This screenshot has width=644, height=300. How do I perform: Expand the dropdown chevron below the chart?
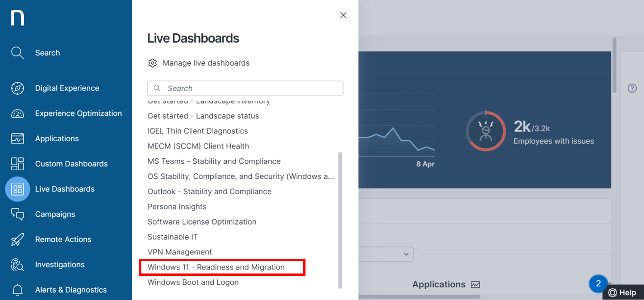click(x=406, y=254)
